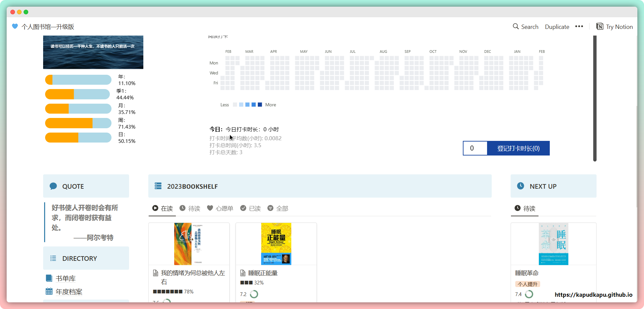This screenshot has height=309, width=644.
Task: Click the NEXT UP clock icon
Action: pos(521,186)
